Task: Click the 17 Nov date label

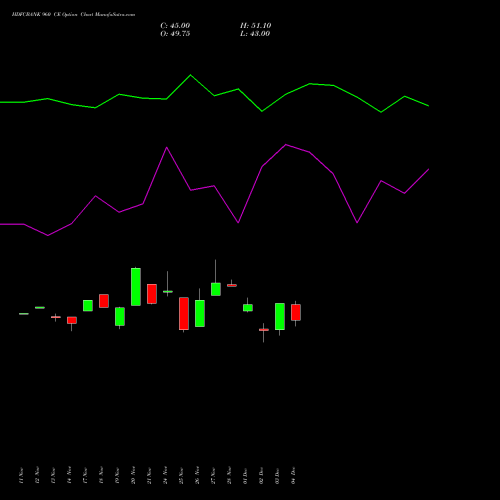Action: 85,475
